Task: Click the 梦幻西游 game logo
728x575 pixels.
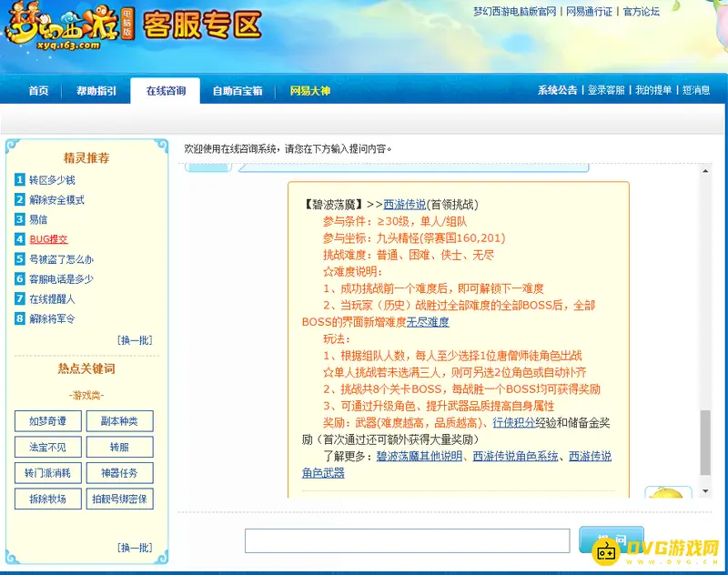Action: pos(70,27)
